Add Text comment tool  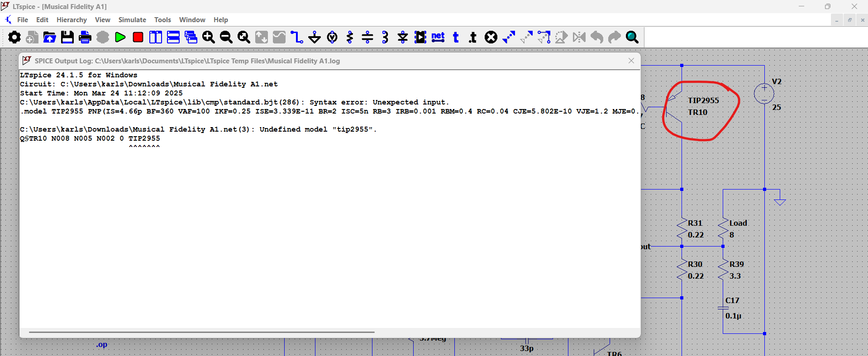[x=456, y=37]
